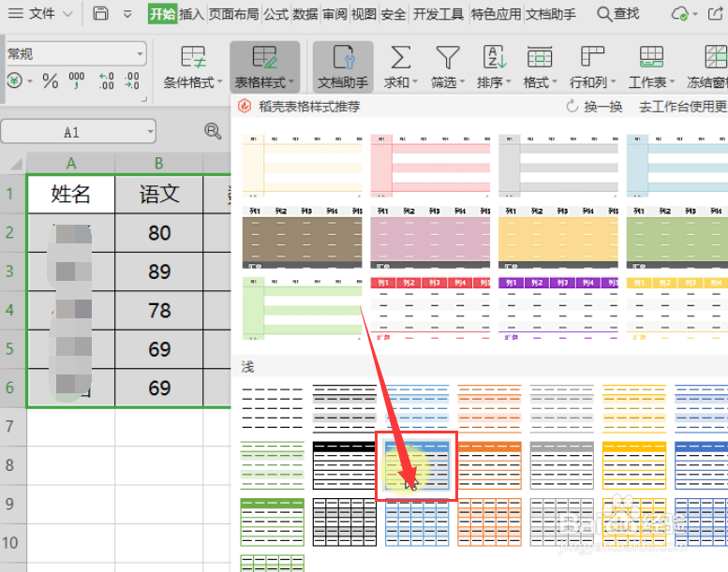Choose the red-header 列1 recommended style
Image resolution: width=728 pixels, height=572 pixels.
[430, 308]
